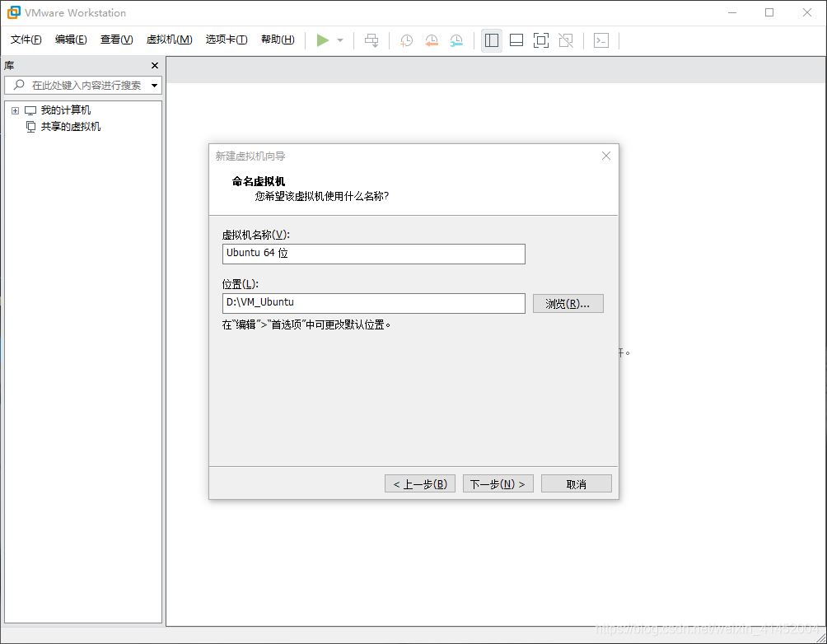The image size is (827, 644).
Task: Toggle the Library panel view icon
Action: (x=492, y=40)
